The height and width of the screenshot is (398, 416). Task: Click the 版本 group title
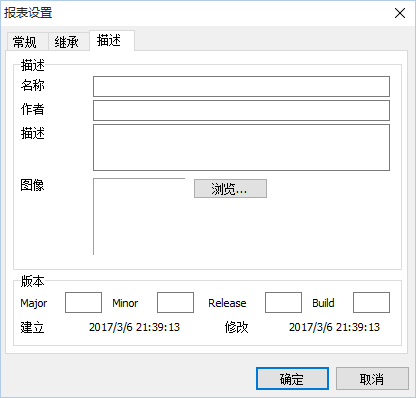pos(32,281)
